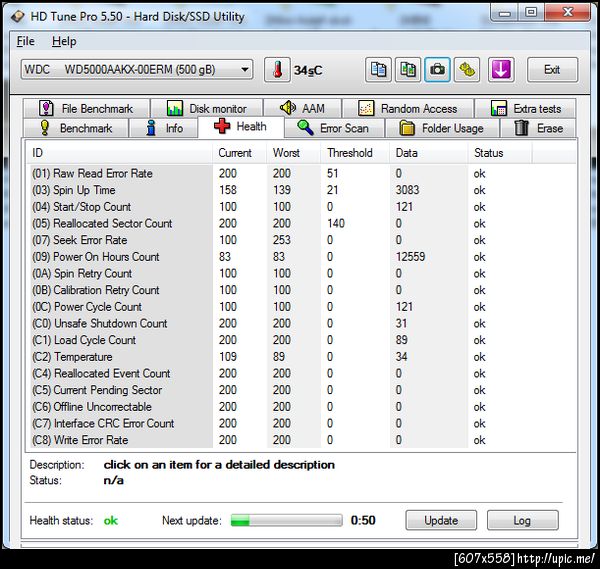The image size is (600, 569).
Task: Click the Status column header
Action: point(500,153)
